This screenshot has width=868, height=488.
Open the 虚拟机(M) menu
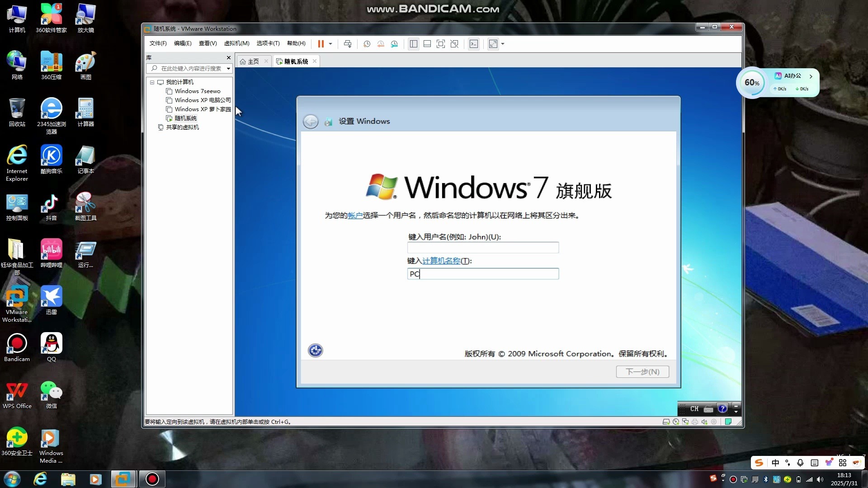click(x=236, y=43)
